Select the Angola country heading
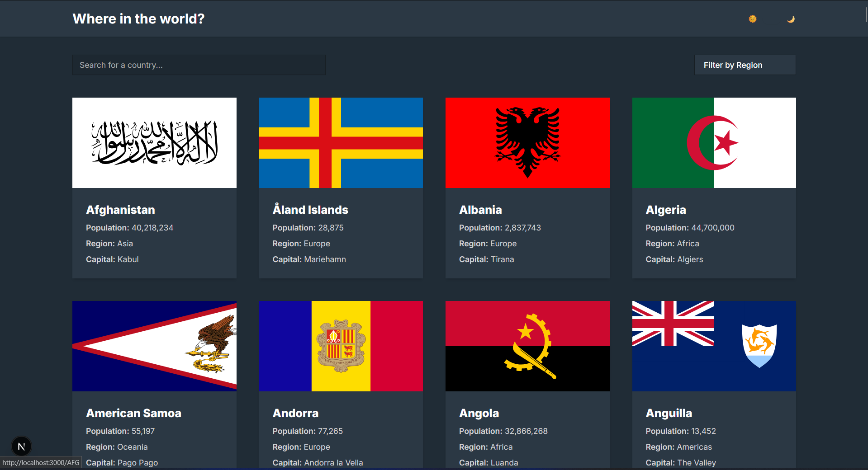868x470 pixels. pyautogui.click(x=479, y=413)
